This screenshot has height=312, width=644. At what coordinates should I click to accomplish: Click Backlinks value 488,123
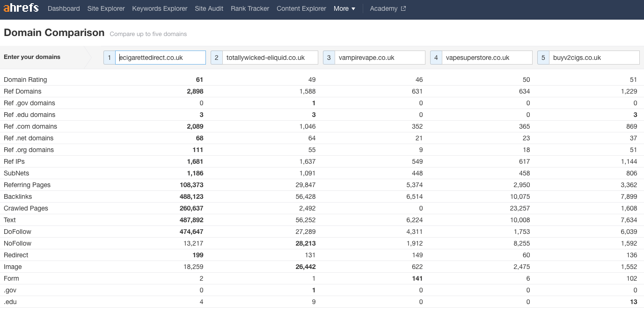click(x=191, y=196)
